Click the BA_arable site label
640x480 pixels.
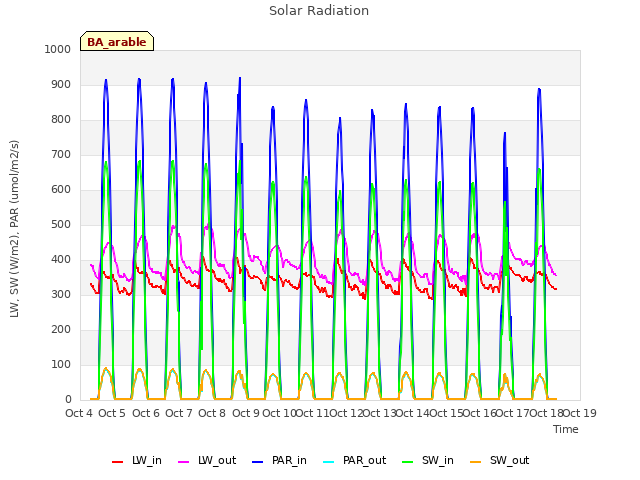click(x=117, y=42)
